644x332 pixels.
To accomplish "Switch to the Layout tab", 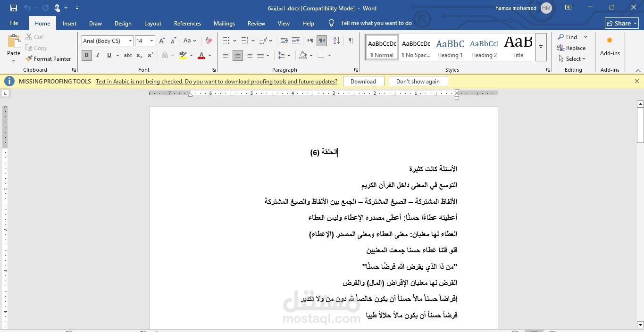I will pyautogui.click(x=152, y=23).
